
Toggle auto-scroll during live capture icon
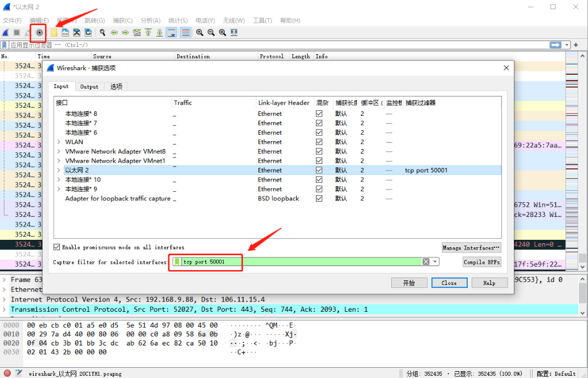point(171,33)
